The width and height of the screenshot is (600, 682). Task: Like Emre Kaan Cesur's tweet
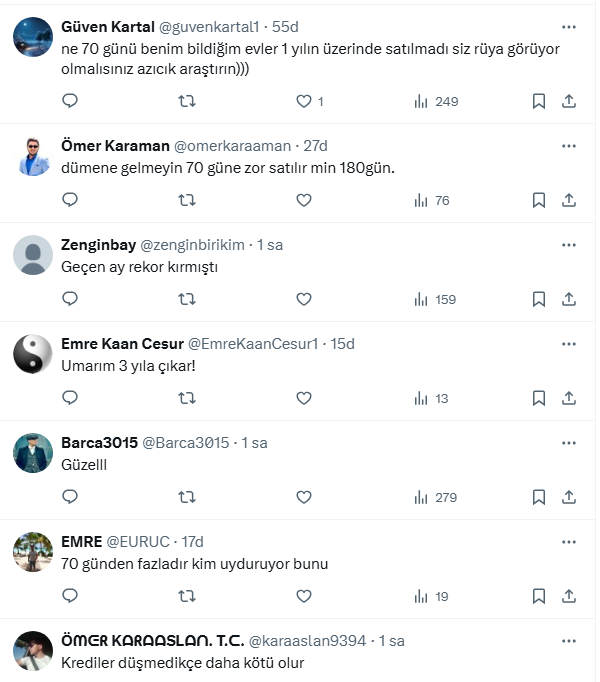tap(304, 398)
